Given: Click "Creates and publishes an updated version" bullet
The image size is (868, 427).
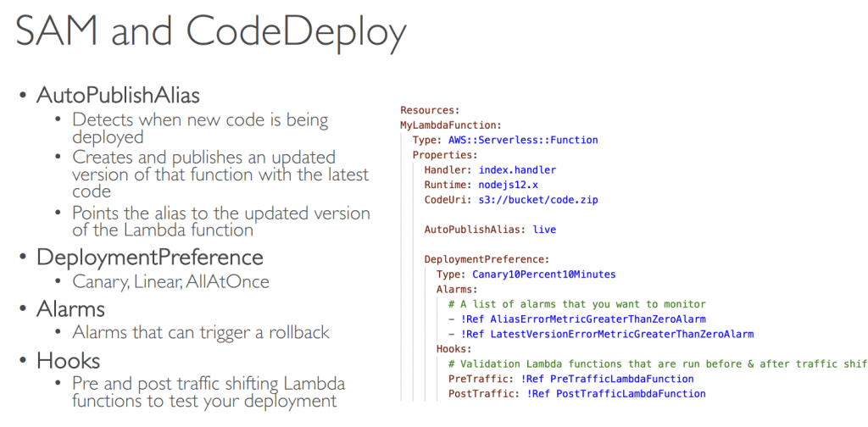Looking at the screenshot, I should coord(220,174).
